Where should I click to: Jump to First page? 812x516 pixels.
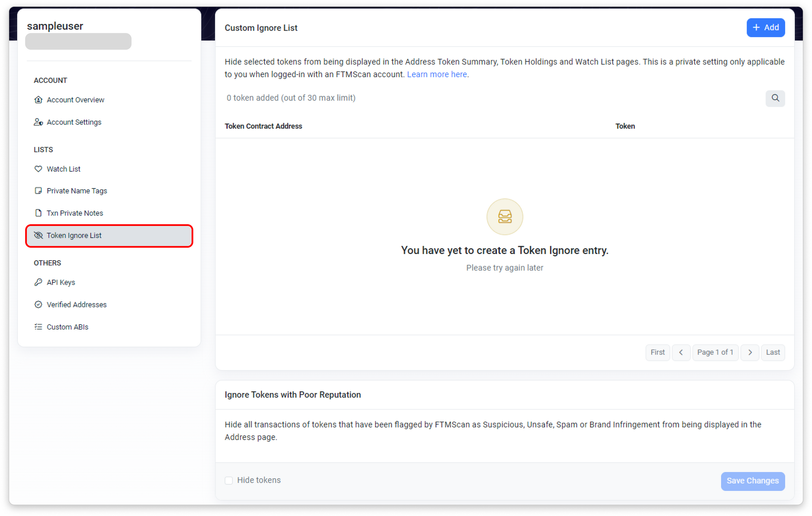pyautogui.click(x=657, y=353)
